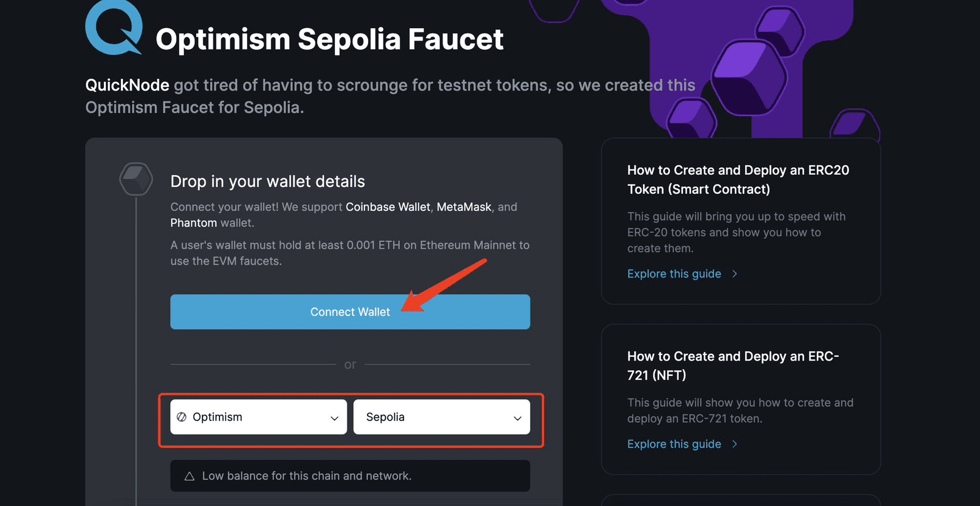The height and width of the screenshot is (506, 980).
Task: Click the Optimism chain icon in the dropdown
Action: coord(182,417)
